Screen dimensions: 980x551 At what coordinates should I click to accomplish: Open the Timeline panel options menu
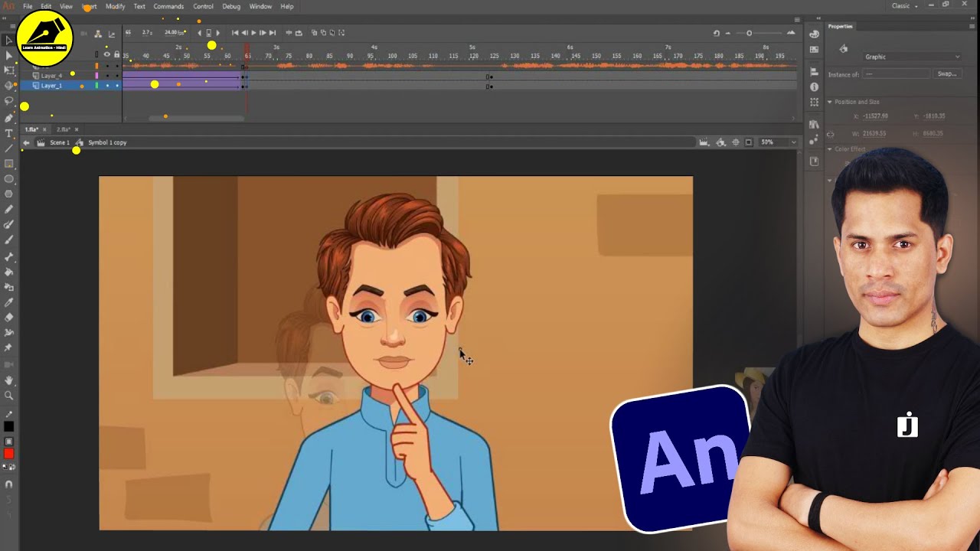(797, 21)
